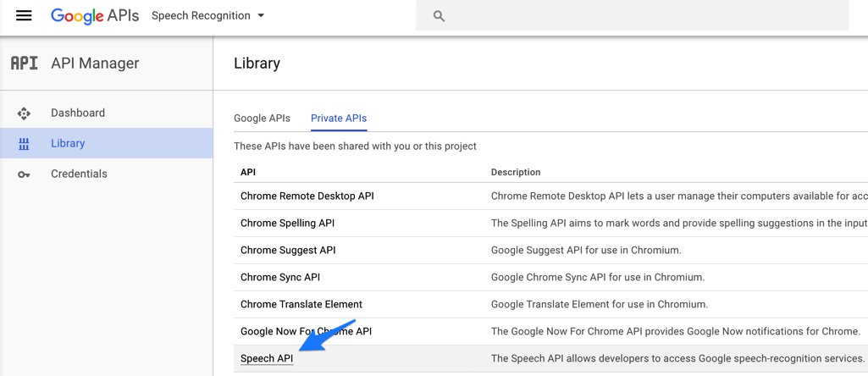Click Chrome Remote Desktop description text
Viewport: 868px width, 376px height.
pyautogui.click(x=679, y=196)
